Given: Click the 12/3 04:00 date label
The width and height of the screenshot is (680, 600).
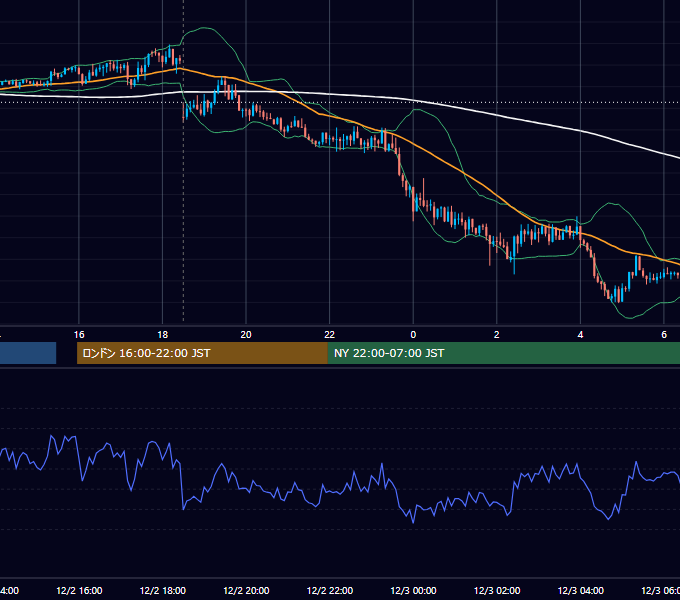Looking at the screenshot, I should (x=581, y=590).
